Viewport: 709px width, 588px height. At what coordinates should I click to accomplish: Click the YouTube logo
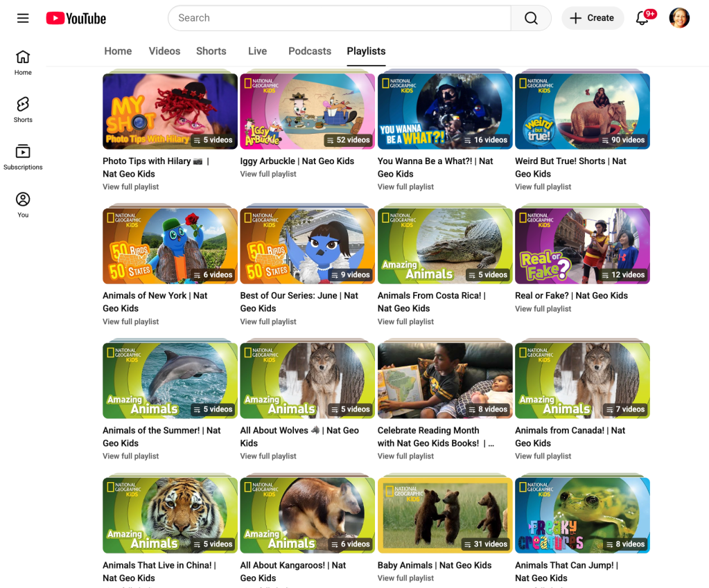[x=76, y=19]
